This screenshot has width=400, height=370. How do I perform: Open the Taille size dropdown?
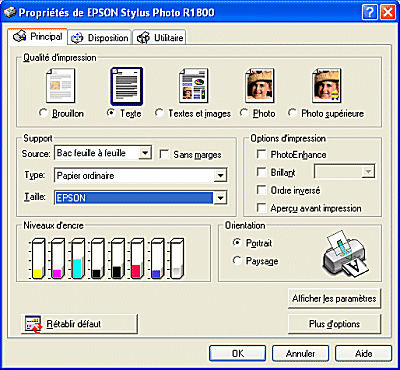click(220, 198)
